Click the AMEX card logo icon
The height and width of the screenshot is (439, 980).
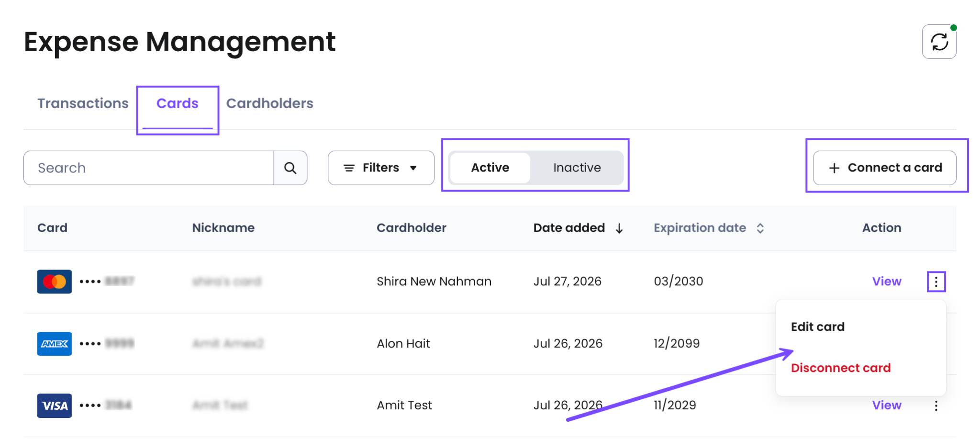[55, 344]
